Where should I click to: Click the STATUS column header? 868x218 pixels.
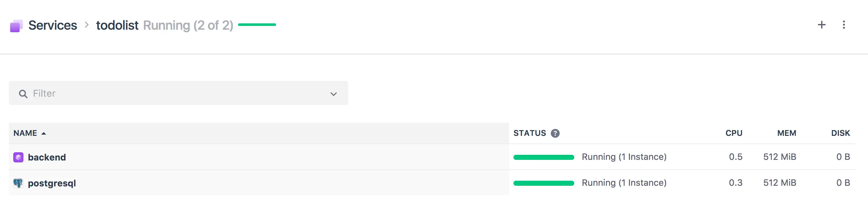coord(529,133)
